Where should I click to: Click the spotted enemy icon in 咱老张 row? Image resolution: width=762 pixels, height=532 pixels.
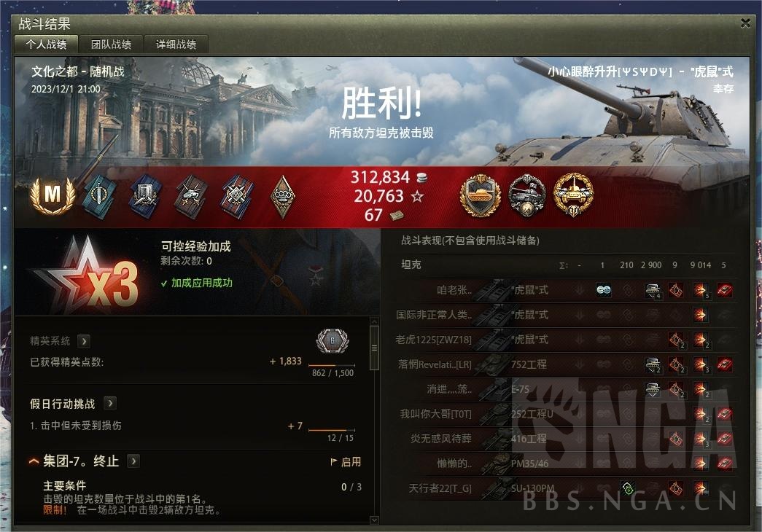(x=604, y=290)
